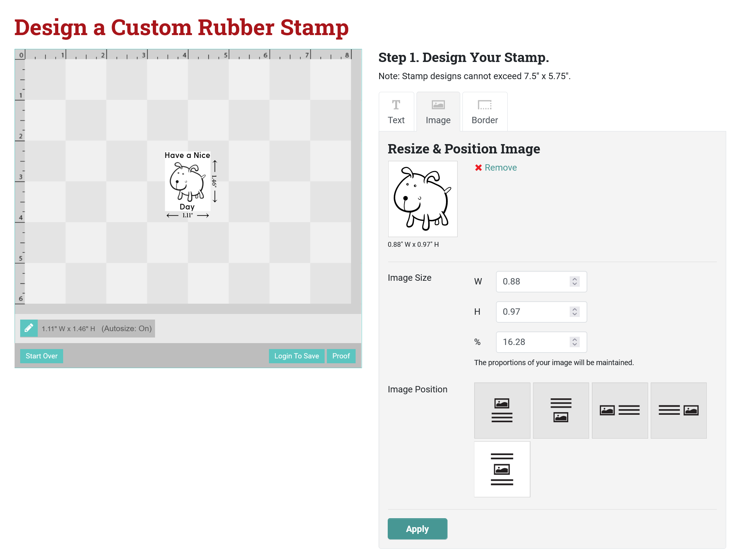The width and height of the screenshot is (740, 560).
Task: Click text-above-image position icon
Action: pos(560,410)
